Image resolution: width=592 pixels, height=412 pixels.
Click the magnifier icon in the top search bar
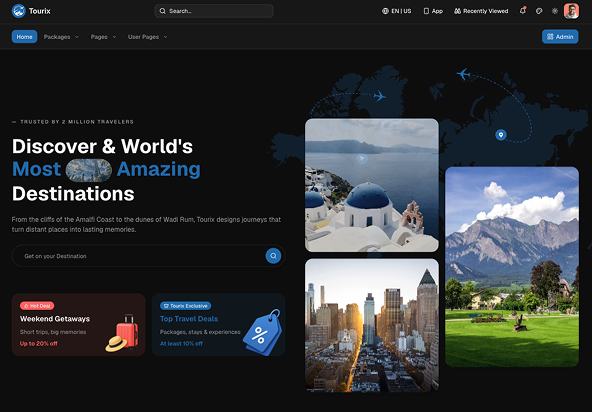click(x=162, y=11)
